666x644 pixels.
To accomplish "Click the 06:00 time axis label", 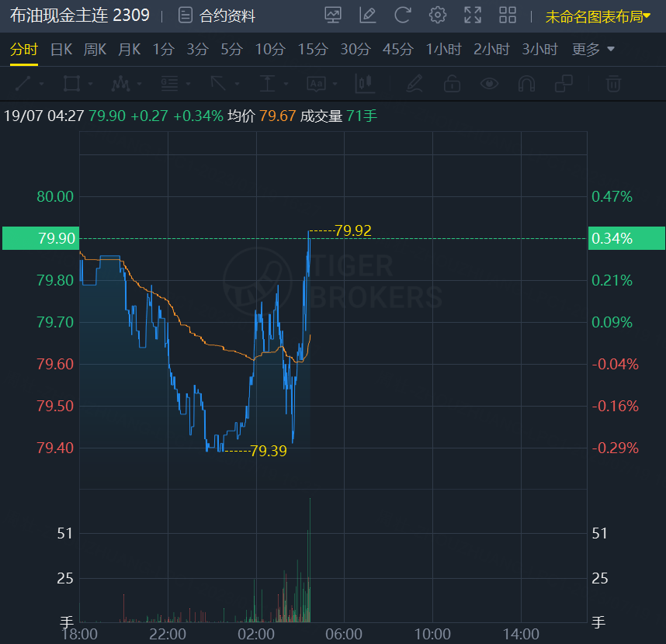I will (x=344, y=634).
